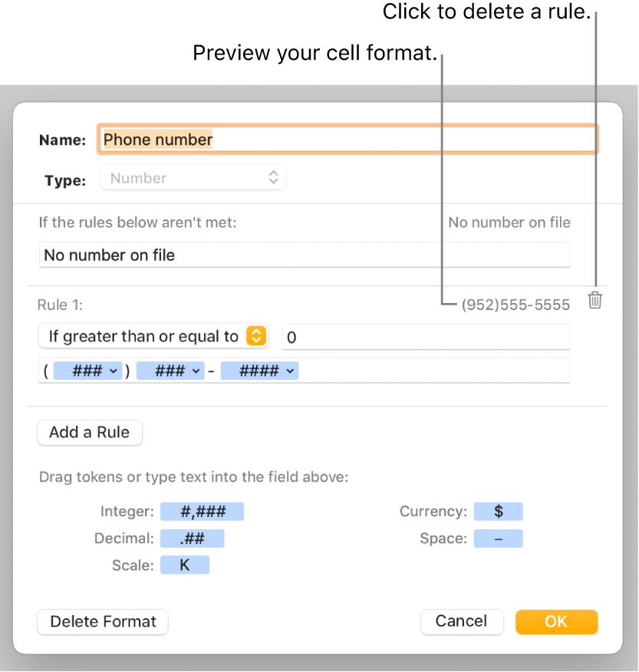
Task: Click the (952)555-5555 format preview
Action: coord(515,305)
